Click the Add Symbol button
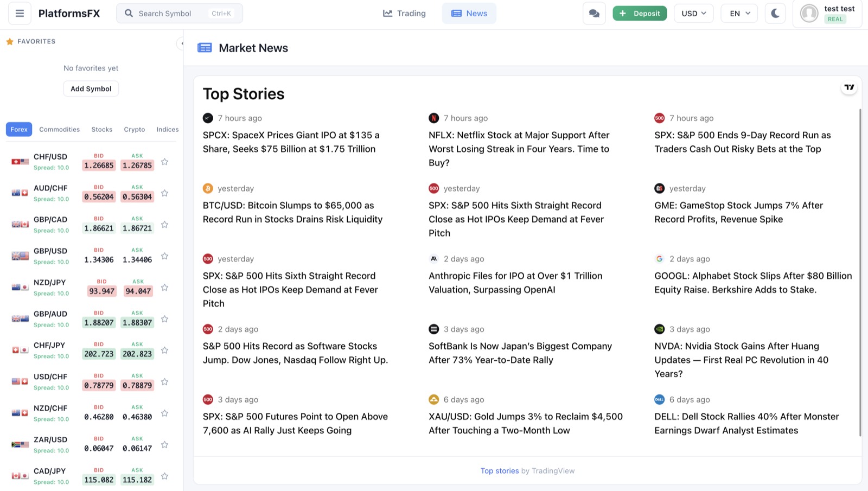This screenshot has width=868, height=491. click(91, 88)
